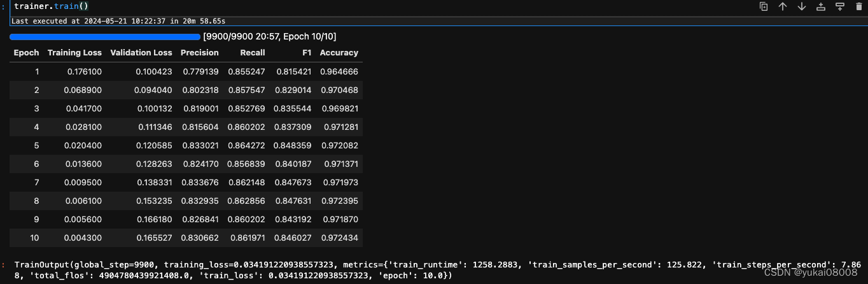The height and width of the screenshot is (284, 868).
Task: Select training loss value 0.176100
Action: (85, 71)
